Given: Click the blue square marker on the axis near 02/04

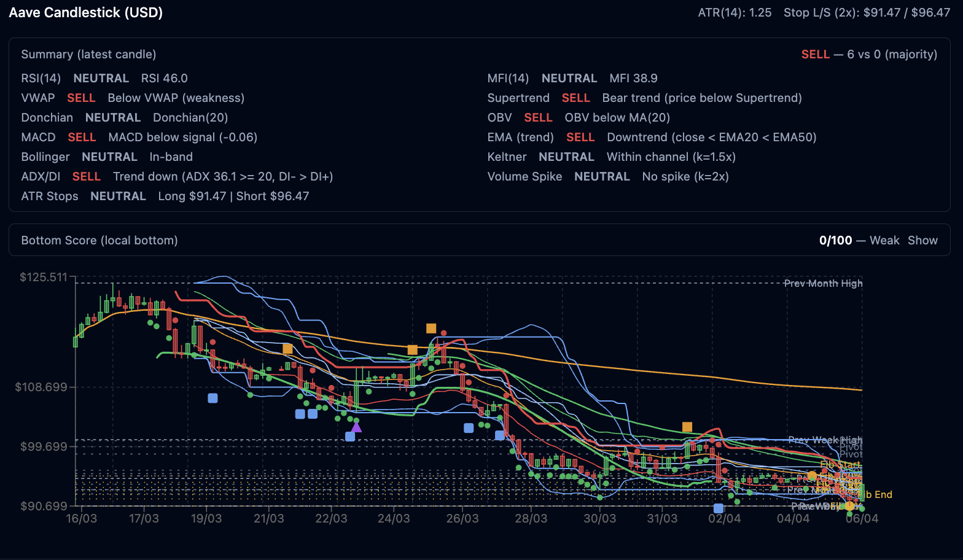Looking at the screenshot, I should click(x=718, y=508).
